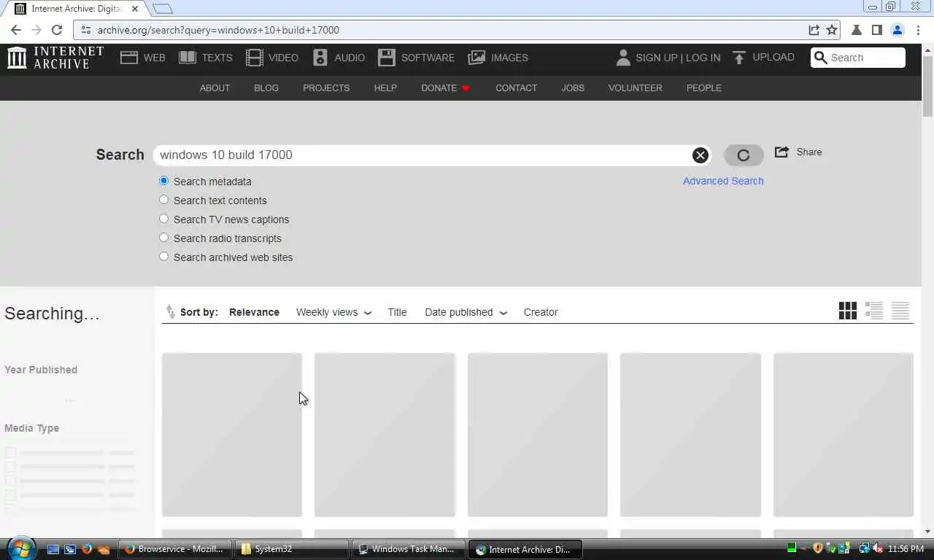Click the user avatar icon beside Sign Up
934x560 pixels.
(x=623, y=58)
